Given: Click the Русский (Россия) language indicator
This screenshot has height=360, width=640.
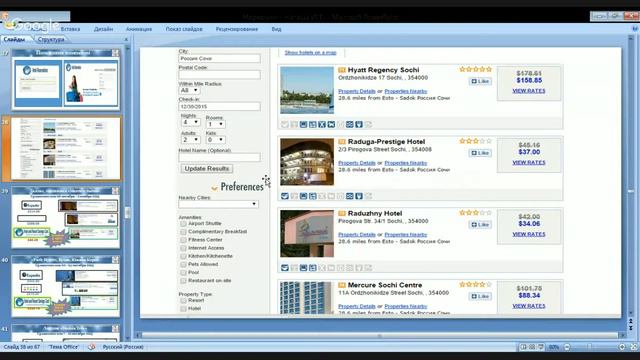Looking at the screenshot, I should coord(123,347).
